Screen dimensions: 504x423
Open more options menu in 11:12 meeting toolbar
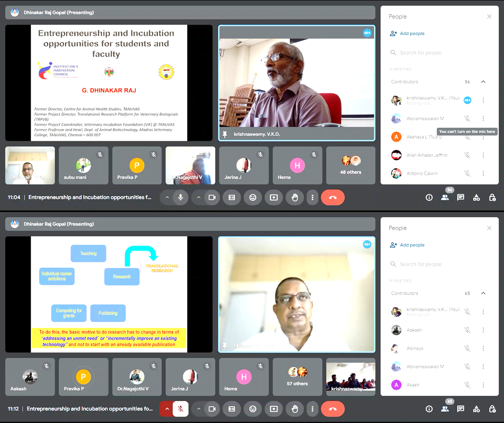[312, 409]
